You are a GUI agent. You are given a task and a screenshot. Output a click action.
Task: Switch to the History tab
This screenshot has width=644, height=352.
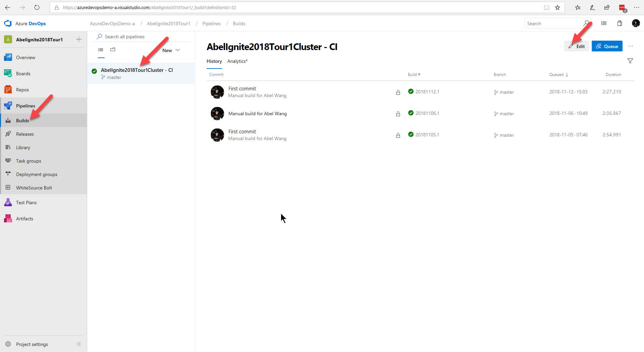pos(214,61)
